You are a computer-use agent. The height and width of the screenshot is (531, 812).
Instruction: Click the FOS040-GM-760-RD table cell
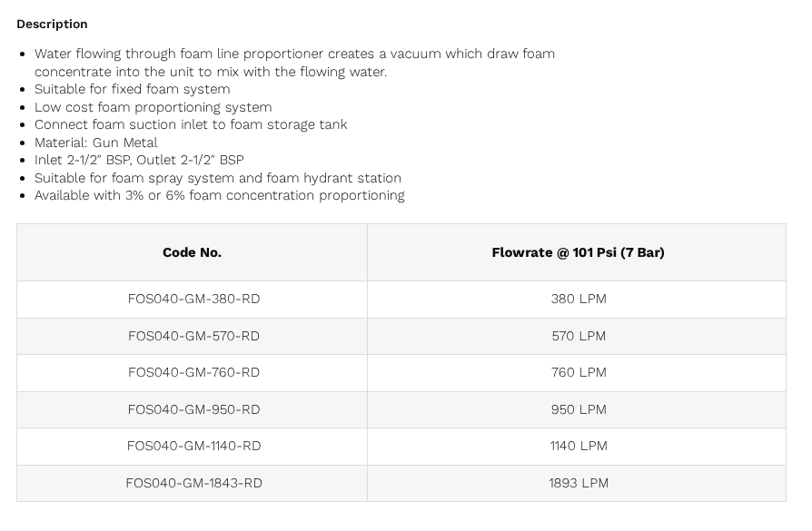193,373
